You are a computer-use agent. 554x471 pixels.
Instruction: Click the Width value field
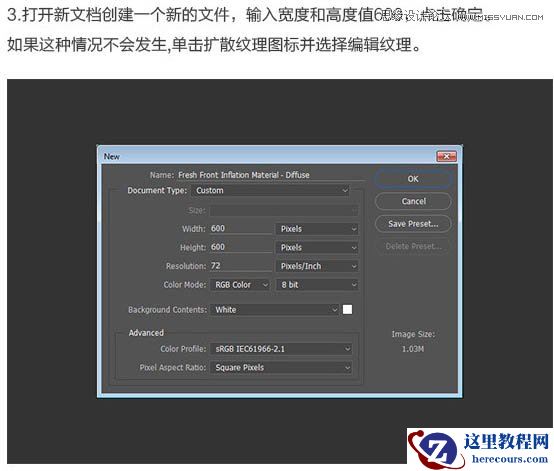click(x=241, y=229)
